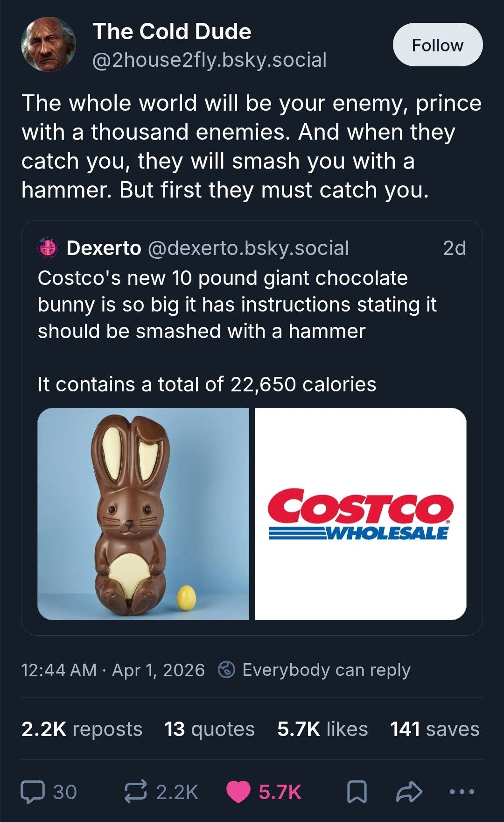The image size is (504, 822).
Task: View the 13 quotes list
Action: click(210, 729)
